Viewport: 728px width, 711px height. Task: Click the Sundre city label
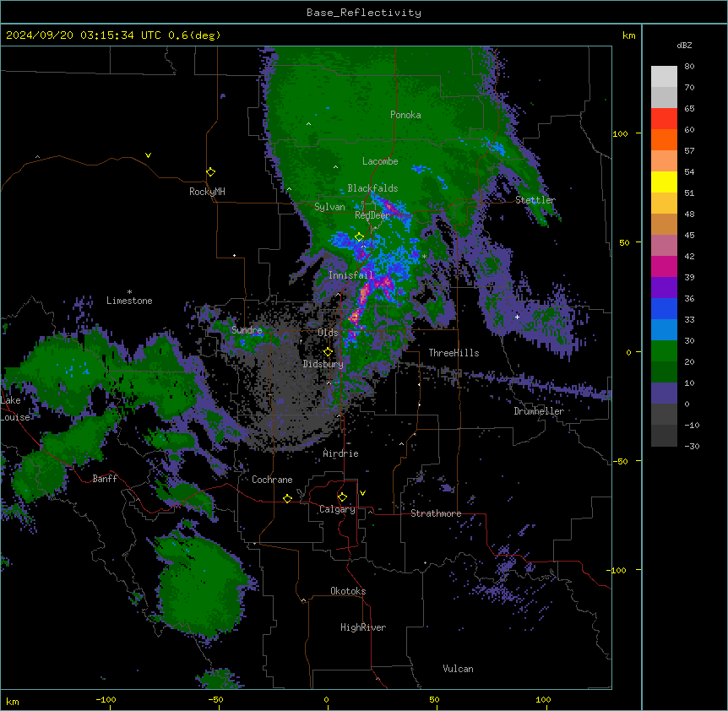[247, 330]
